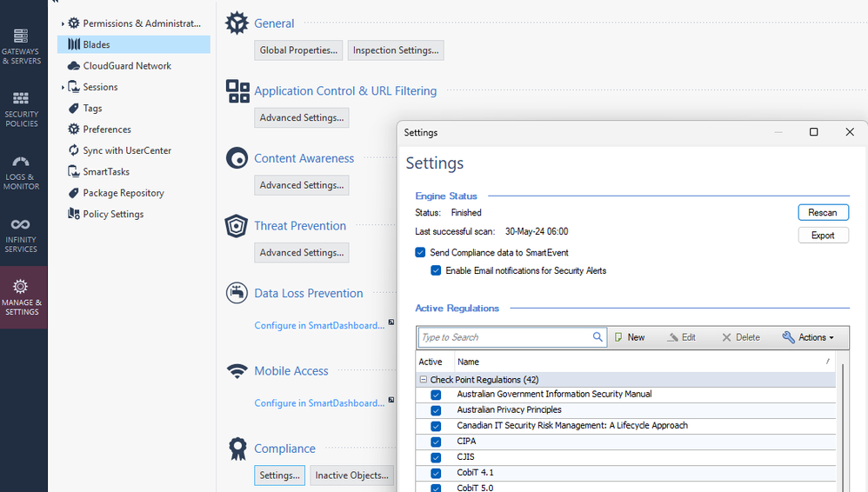Click the Global Properties button
Viewport: 868px width, 492px height.
pos(298,50)
